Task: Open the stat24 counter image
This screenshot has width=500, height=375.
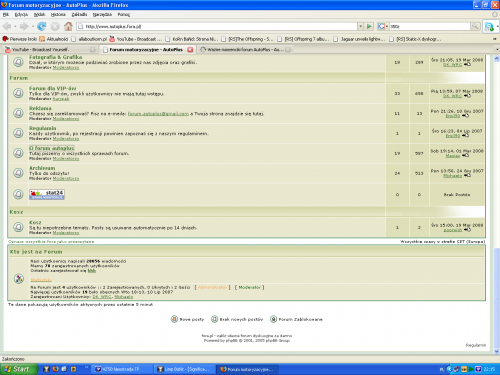Action: [x=47, y=194]
